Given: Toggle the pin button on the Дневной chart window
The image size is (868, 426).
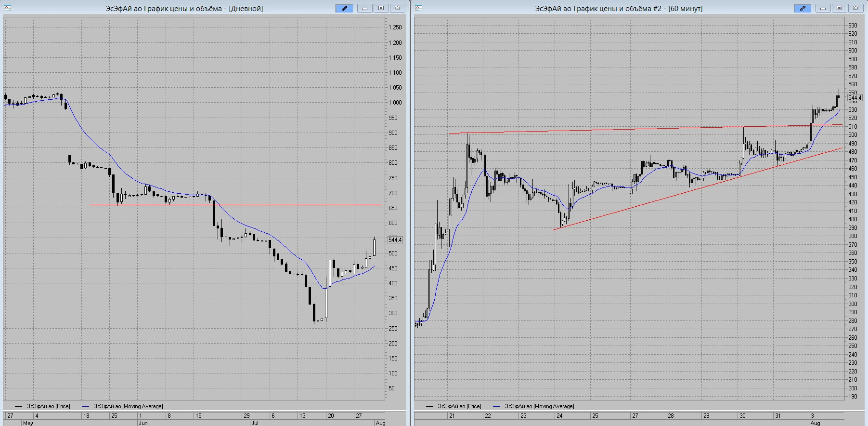Looking at the screenshot, I should [344, 8].
